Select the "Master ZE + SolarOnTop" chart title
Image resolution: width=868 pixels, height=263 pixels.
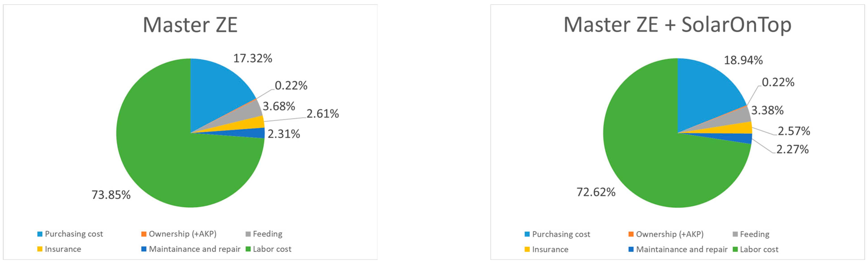pyautogui.click(x=677, y=25)
